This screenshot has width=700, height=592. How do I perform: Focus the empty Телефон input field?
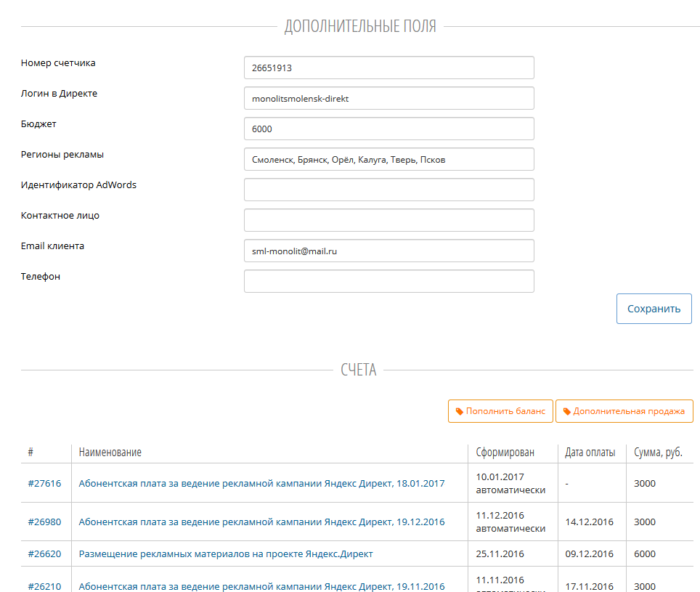coord(388,281)
